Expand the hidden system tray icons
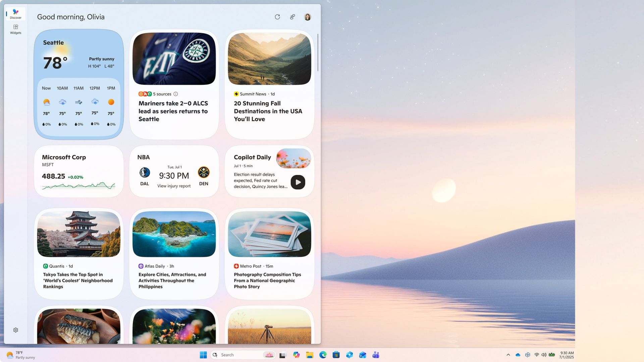Screen dimensions: 644x362 pos(508,355)
